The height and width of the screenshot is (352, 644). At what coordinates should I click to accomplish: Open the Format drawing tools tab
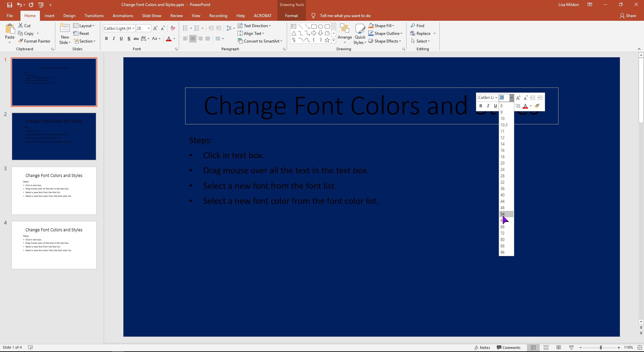coord(291,16)
